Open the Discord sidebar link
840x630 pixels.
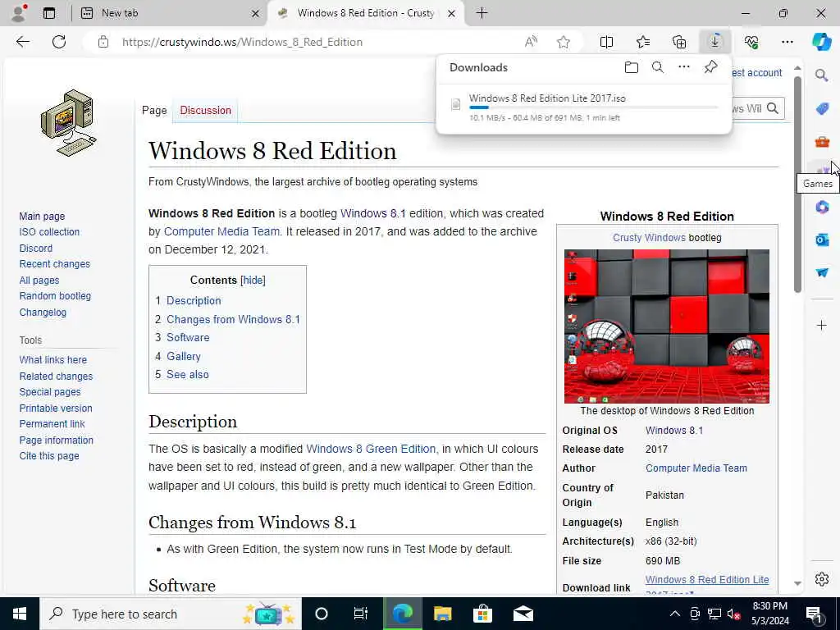[36, 249]
